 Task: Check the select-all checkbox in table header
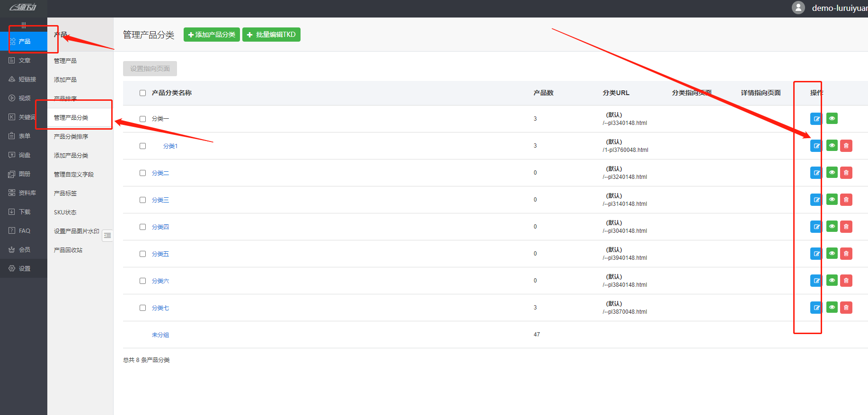(x=142, y=93)
